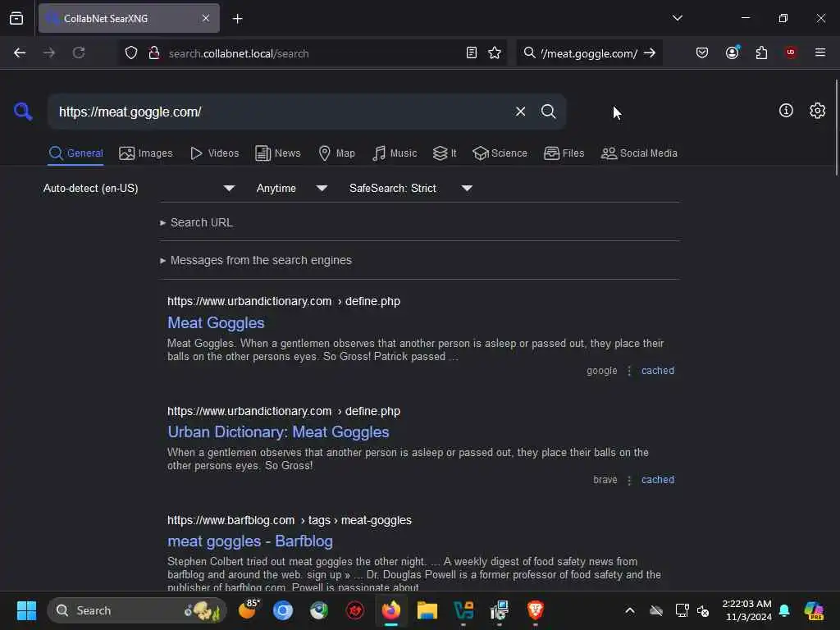Image resolution: width=840 pixels, height=630 pixels.
Task: Open Firefox from the taskbar
Action: [x=391, y=610]
